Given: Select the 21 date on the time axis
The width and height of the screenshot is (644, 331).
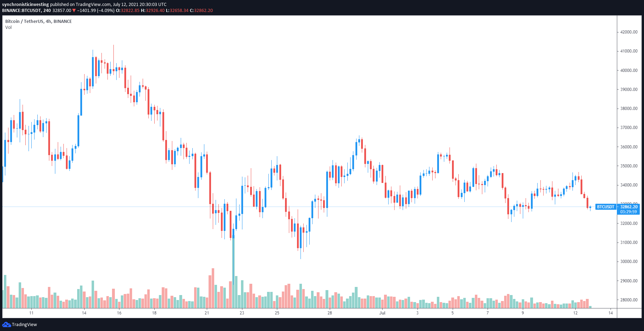Looking at the screenshot, I should click(207, 313).
